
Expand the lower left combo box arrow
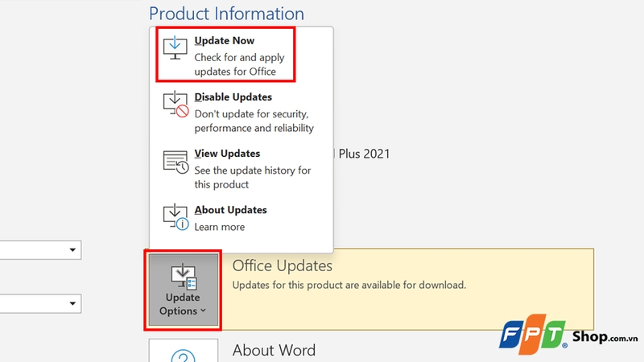click(x=72, y=304)
